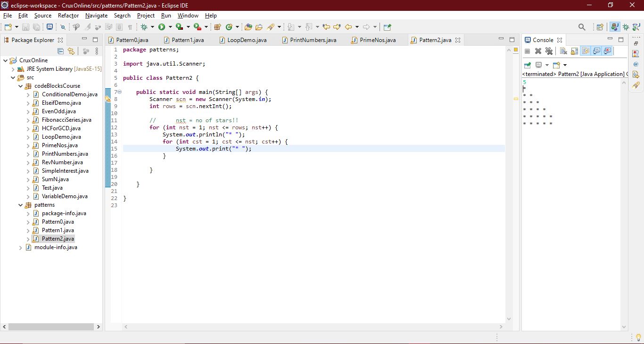Click the magnifier Quick Access search icon
644x344 pixels.
coord(582,27)
